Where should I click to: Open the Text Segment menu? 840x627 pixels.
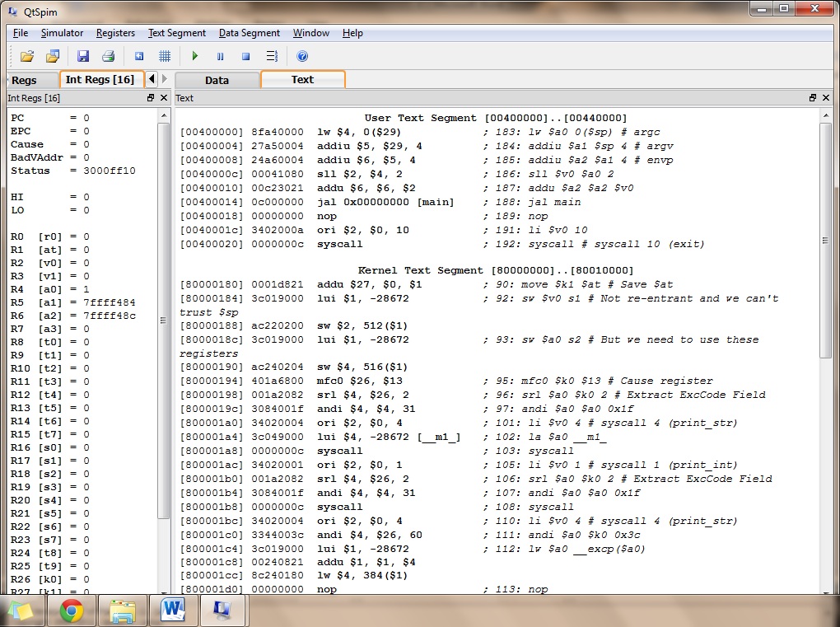[x=176, y=33]
